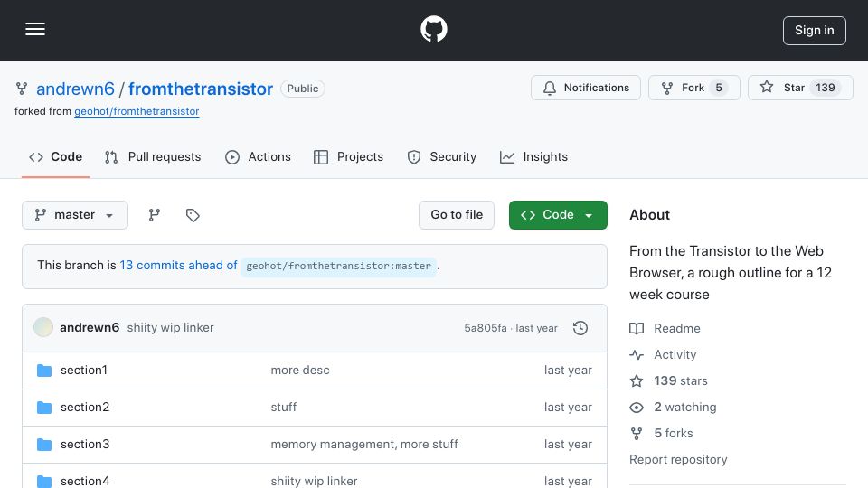Open andrewn6 author link in commit bar
Viewport: 868px width, 488px height.
90,327
